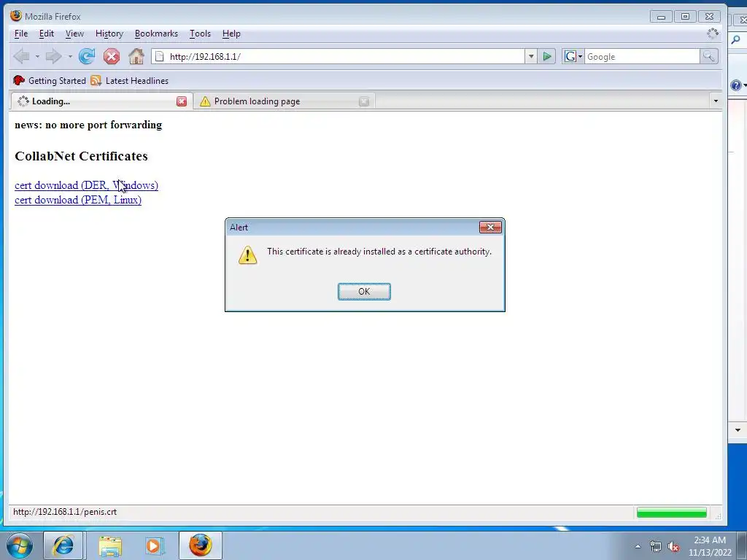Image resolution: width=747 pixels, height=560 pixels.
Task: Open the Edit menu
Action: pyautogui.click(x=46, y=34)
